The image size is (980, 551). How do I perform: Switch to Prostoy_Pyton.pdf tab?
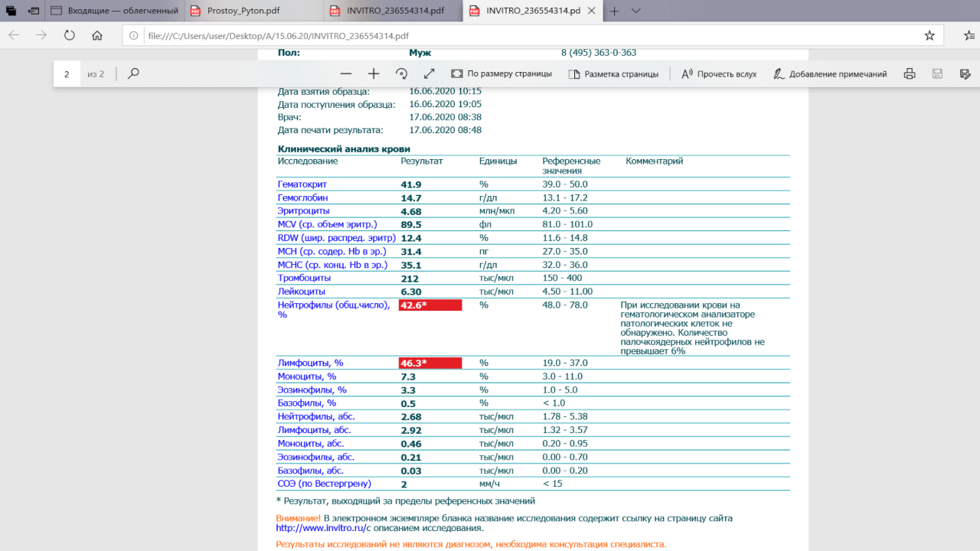[253, 11]
